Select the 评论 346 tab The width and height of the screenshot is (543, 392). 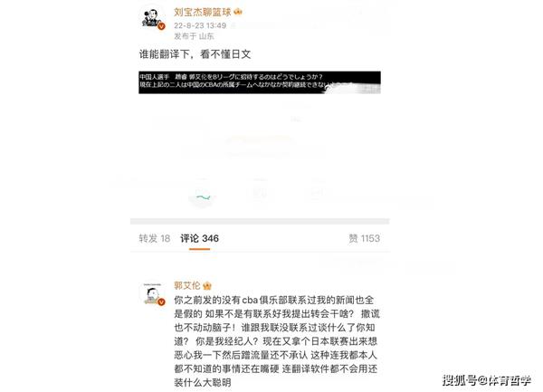(x=199, y=239)
